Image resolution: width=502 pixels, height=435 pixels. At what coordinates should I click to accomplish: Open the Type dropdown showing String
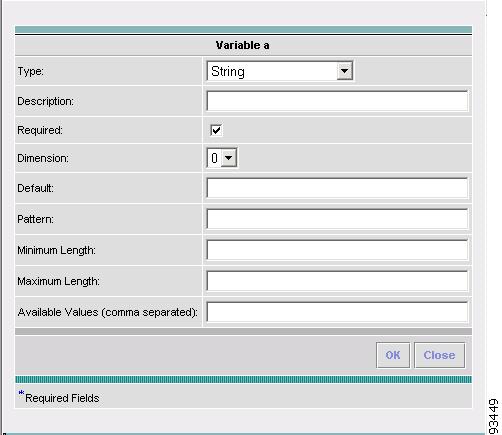[280, 71]
